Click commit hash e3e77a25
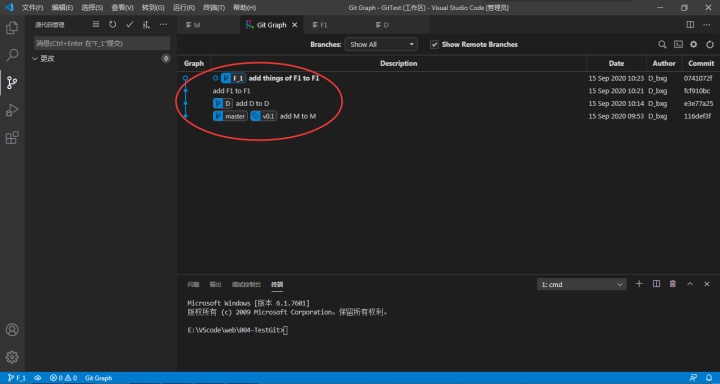The width and height of the screenshot is (720, 384). coord(698,103)
